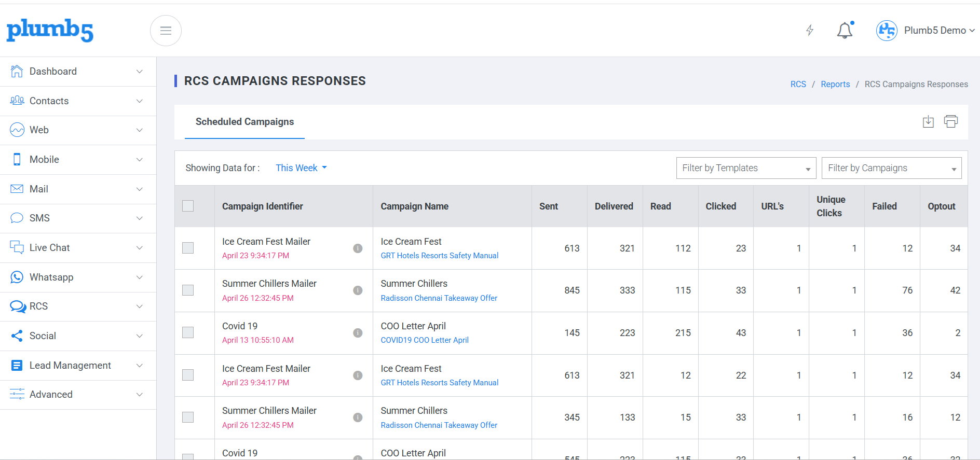Open second GRT Hotels Resorts Safety Manual link
Image resolution: width=980 pixels, height=460 pixels.
tap(440, 383)
